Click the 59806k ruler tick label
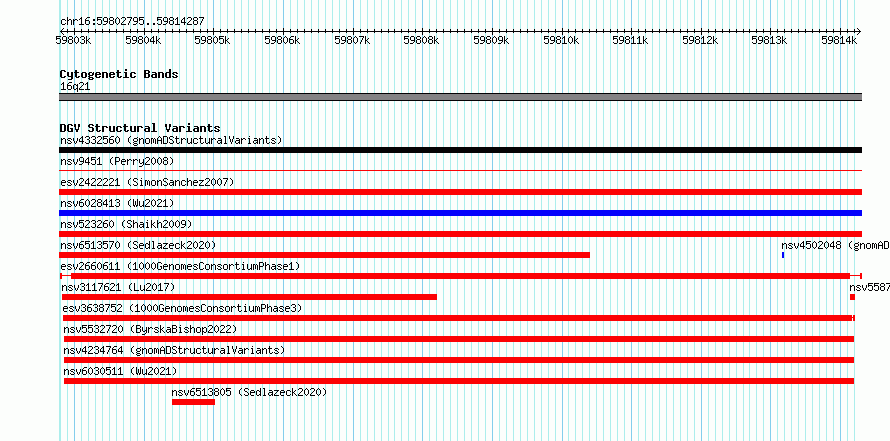This screenshot has height=441, width=890. 283,40
